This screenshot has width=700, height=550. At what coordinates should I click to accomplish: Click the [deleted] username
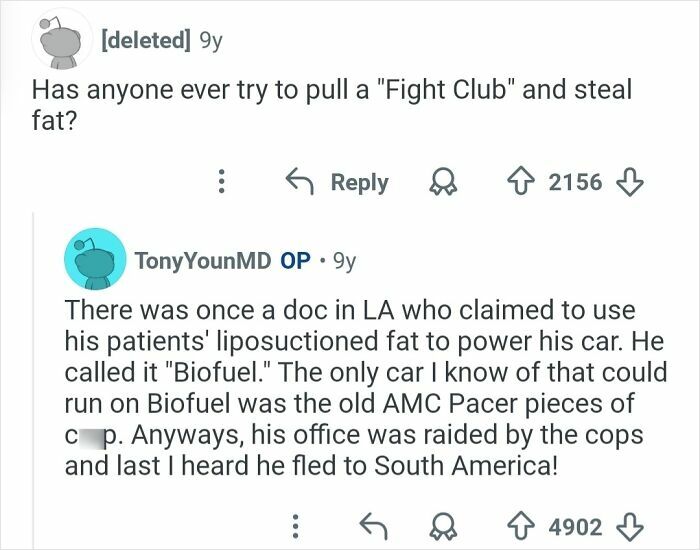coord(144,41)
